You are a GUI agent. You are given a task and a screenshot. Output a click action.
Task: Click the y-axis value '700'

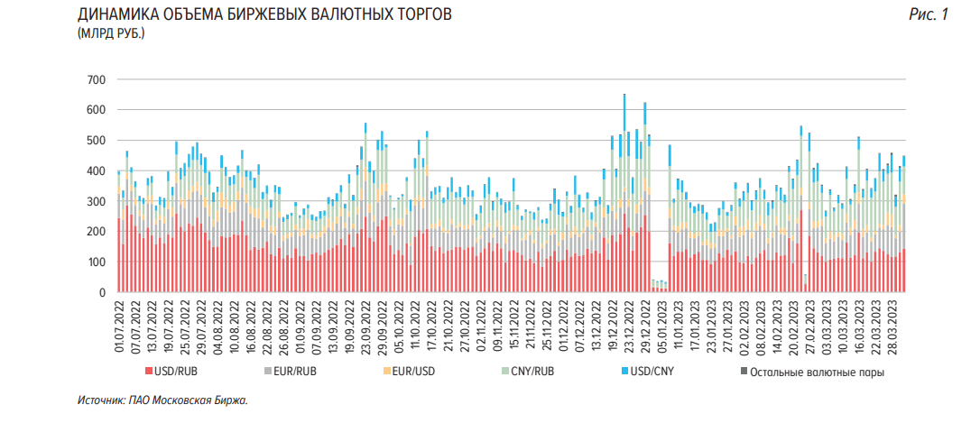(x=98, y=79)
